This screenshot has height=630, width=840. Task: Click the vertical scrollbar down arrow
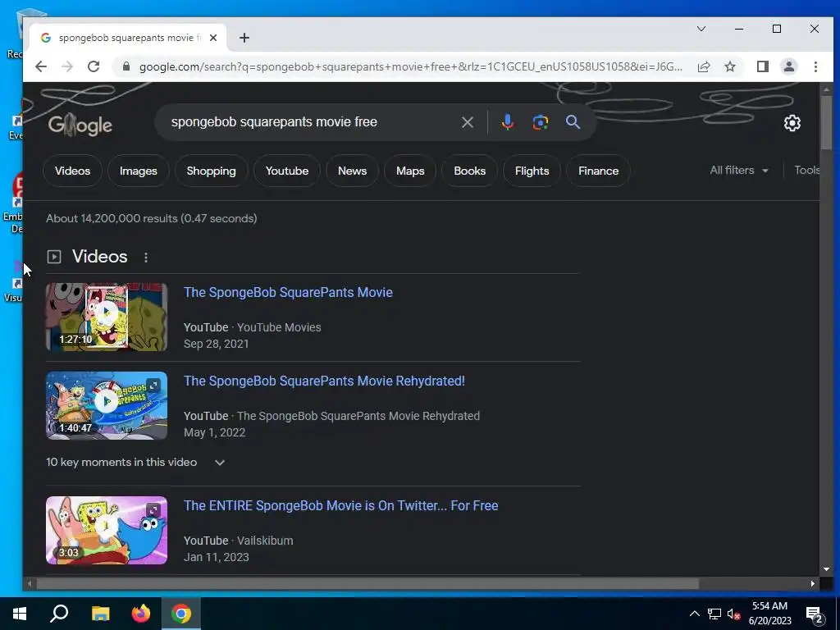(826, 569)
